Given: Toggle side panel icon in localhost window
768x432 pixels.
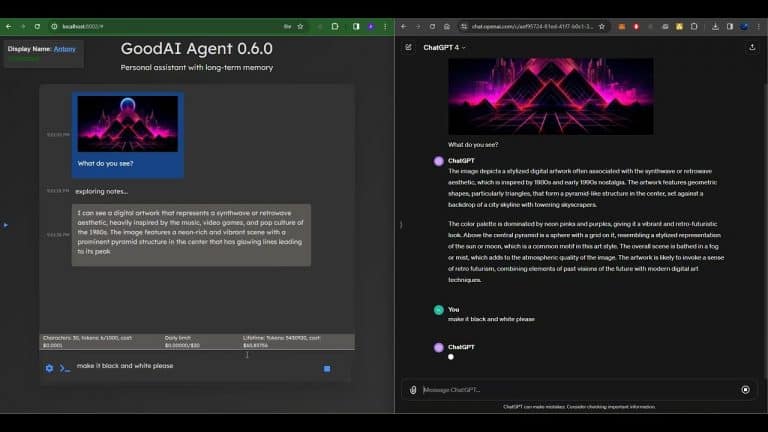Looking at the screenshot, I should pyautogui.click(x=356, y=26).
